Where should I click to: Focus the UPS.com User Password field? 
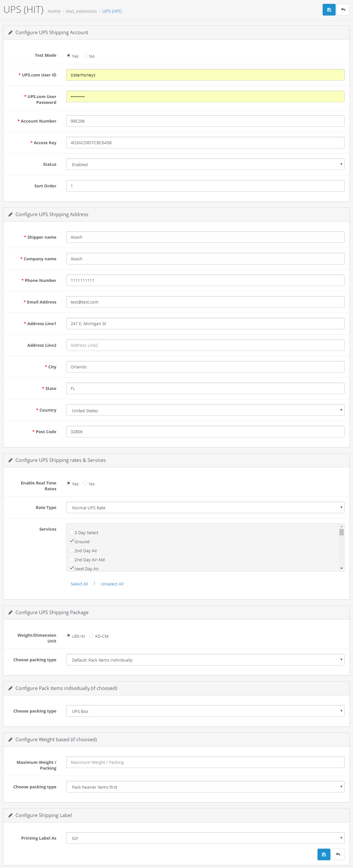point(205,97)
